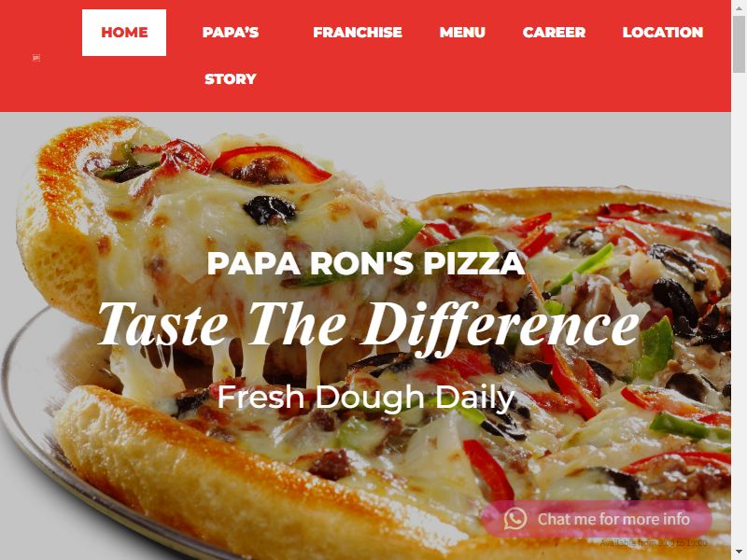The width and height of the screenshot is (747, 560).
Task: Open the FRANCHISE page
Action: click(358, 33)
